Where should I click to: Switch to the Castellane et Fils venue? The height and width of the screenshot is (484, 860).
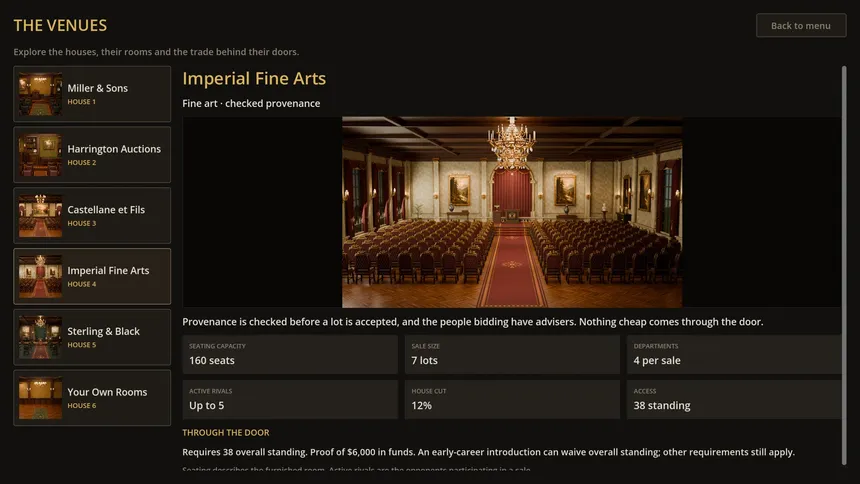coord(92,216)
